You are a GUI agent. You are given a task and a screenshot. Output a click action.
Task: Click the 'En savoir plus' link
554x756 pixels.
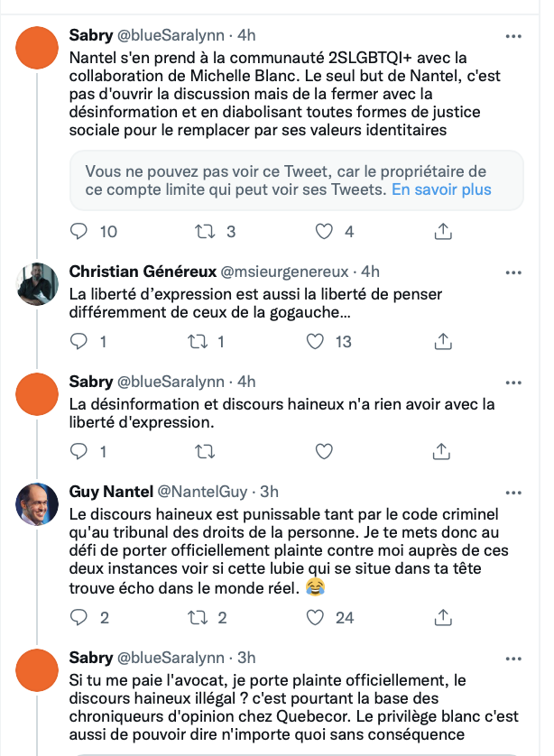pos(441,189)
